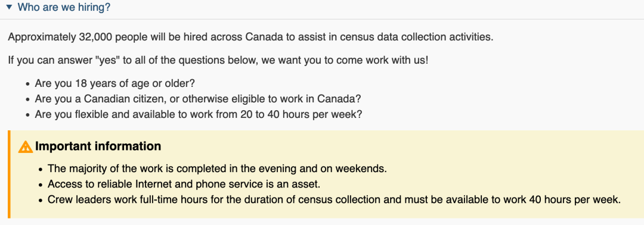Image resolution: width=644 pixels, height=225 pixels.
Task: Click the orange left border of the alert box
Action: pyautogui.click(x=8, y=174)
